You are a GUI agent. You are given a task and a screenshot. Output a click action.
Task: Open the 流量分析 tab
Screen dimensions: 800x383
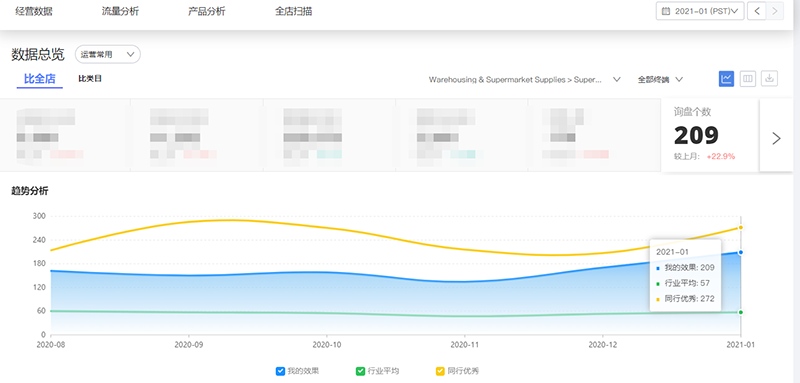click(x=120, y=11)
